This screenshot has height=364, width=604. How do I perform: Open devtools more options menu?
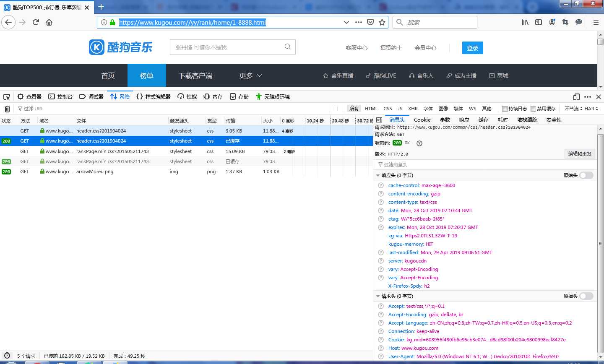point(588,97)
